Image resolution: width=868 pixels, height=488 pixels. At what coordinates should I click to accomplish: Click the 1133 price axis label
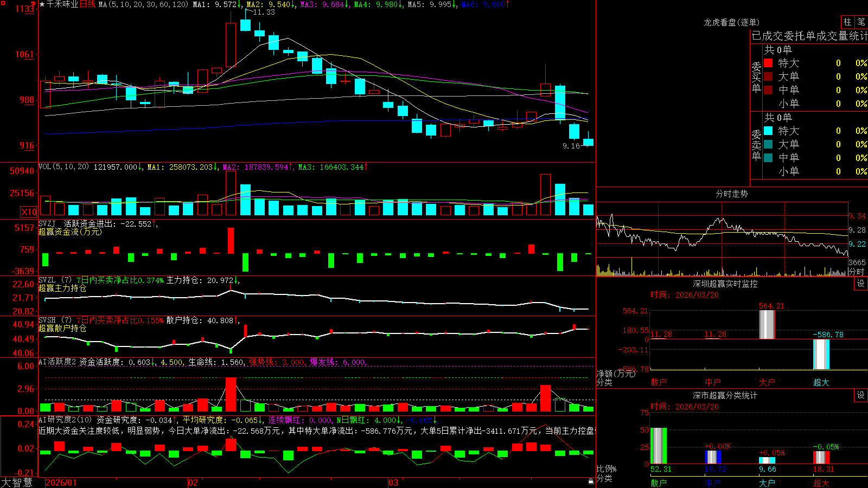point(24,9)
